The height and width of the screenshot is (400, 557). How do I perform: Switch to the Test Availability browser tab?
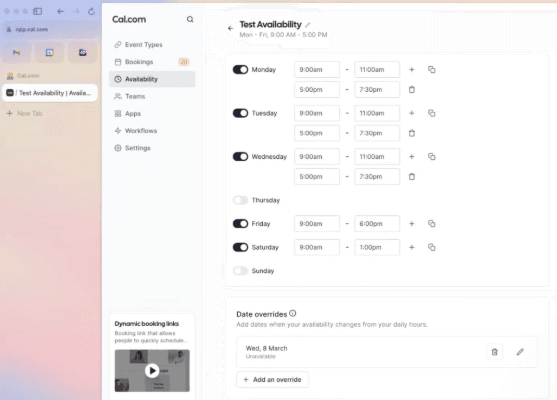coord(50,93)
